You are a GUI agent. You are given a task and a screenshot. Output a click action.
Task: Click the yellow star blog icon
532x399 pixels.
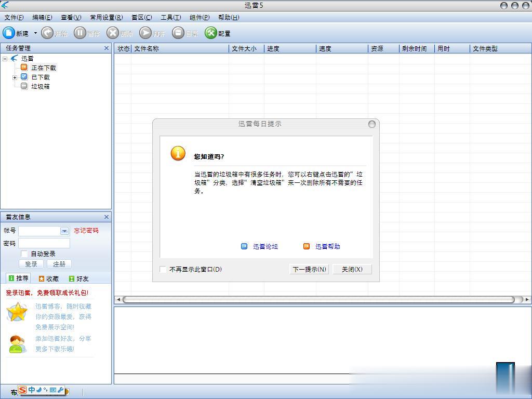[x=17, y=312]
